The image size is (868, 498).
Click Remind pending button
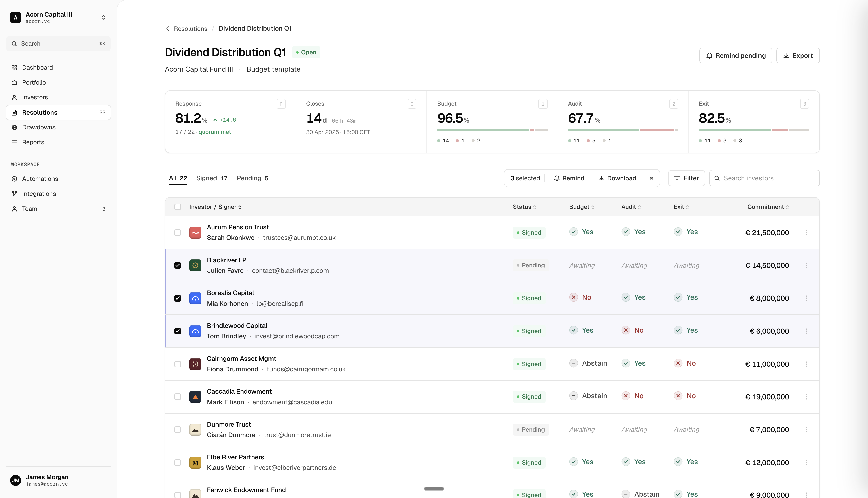pyautogui.click(x=736, y=56)
